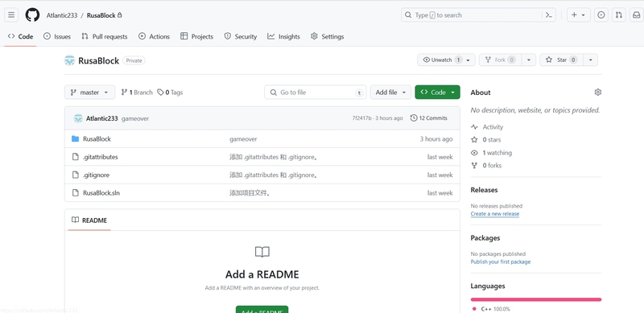Open the Insights tab

click(x=284, y=36)
